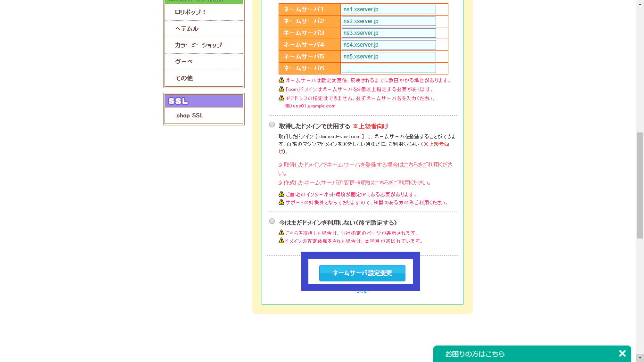Click warning icon beside 固定IP note
This screenshot has width=644, height=362.
click(x=281, y=194)
